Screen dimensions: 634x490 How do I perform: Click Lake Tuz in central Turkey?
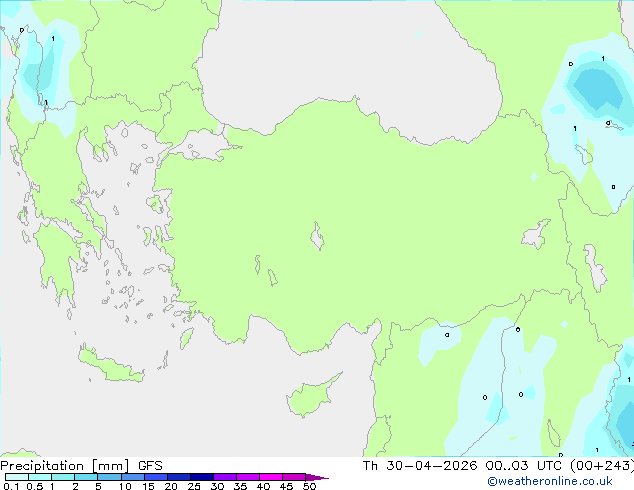pyautogui.click(x=317, y=236)
